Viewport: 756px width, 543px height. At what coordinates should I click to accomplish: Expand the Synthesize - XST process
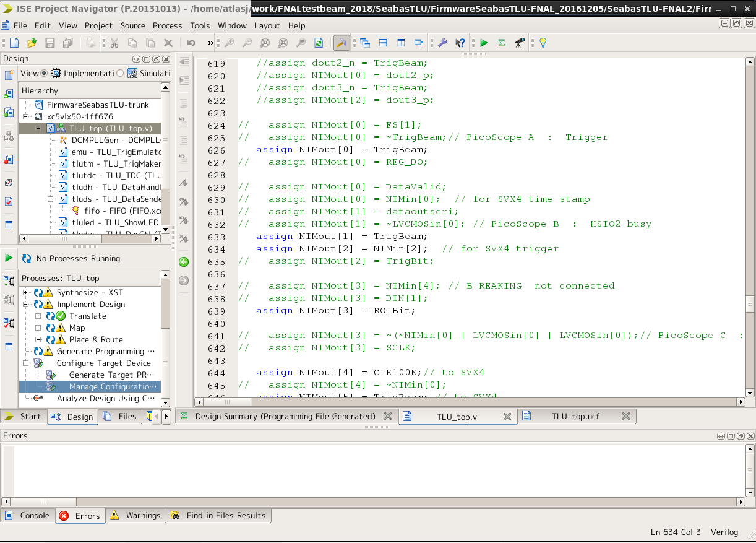pos(26,293)
